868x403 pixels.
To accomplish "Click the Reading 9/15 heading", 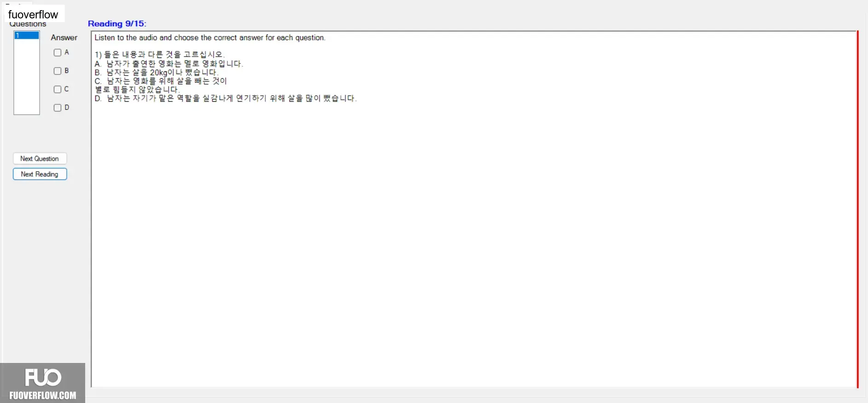I will pyautogui.click(x=117, y=23).
